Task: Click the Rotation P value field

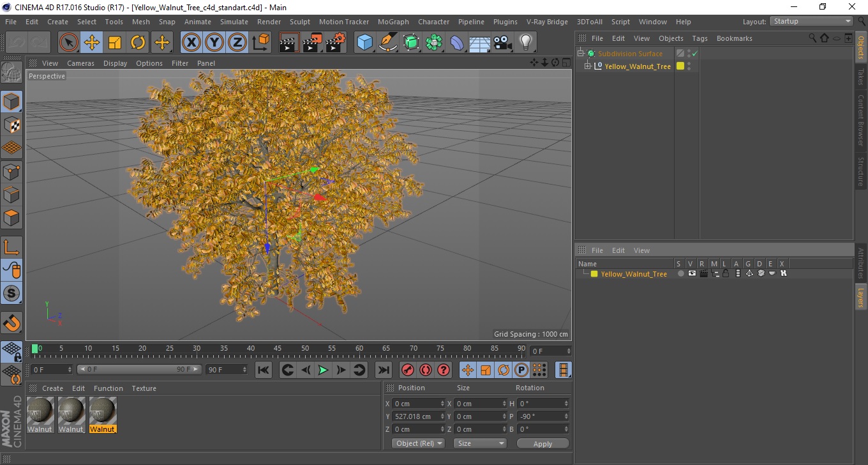Action: (543, 416)
